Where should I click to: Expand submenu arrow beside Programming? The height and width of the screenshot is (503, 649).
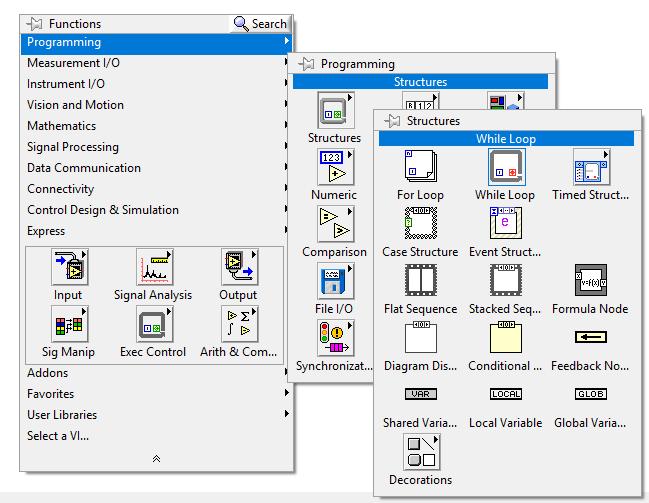tap(286, 41)
